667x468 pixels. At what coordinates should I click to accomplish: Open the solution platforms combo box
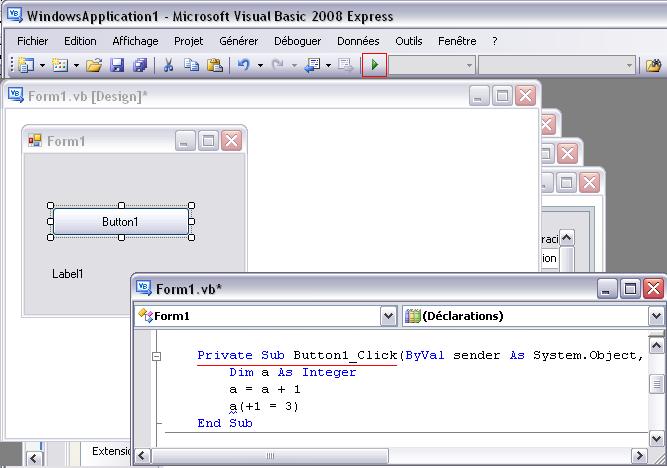(557, 66)
